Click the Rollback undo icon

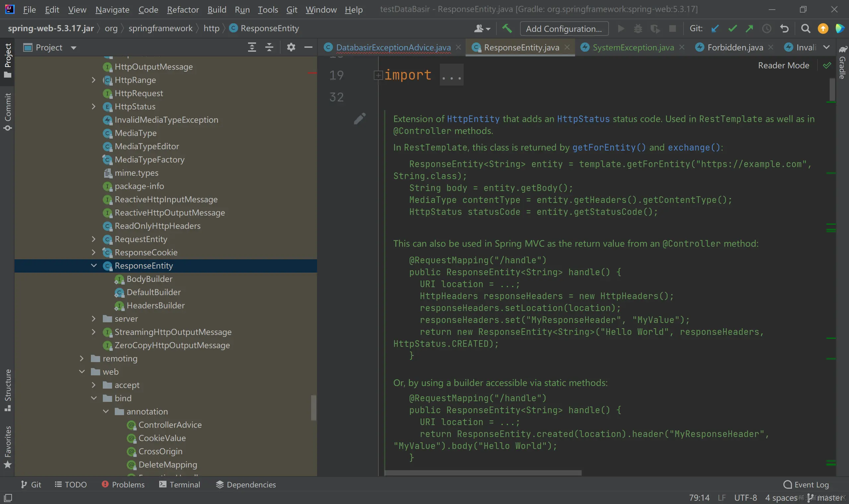[x=784, y=29]
